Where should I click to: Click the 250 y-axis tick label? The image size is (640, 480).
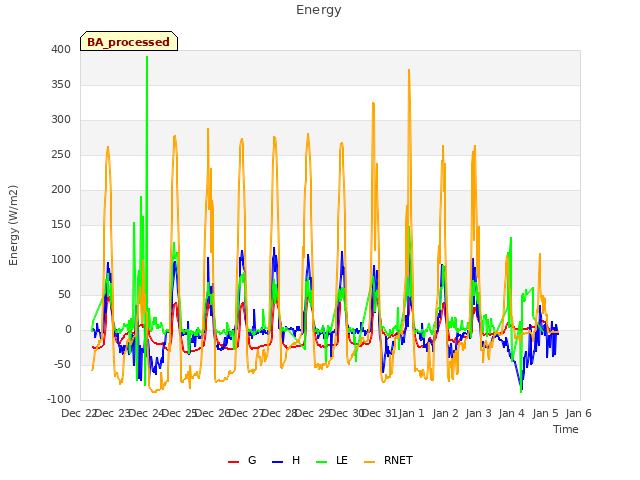tap(61, 155)
